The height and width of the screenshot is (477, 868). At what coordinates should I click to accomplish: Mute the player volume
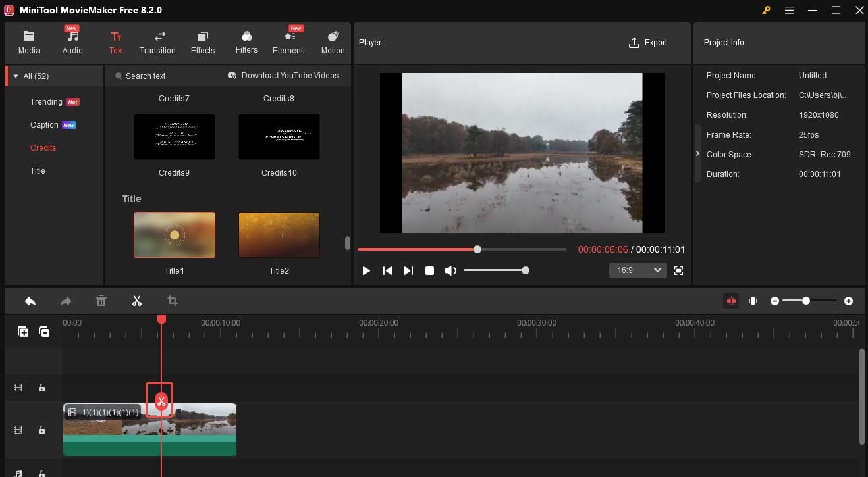point(450,270)
